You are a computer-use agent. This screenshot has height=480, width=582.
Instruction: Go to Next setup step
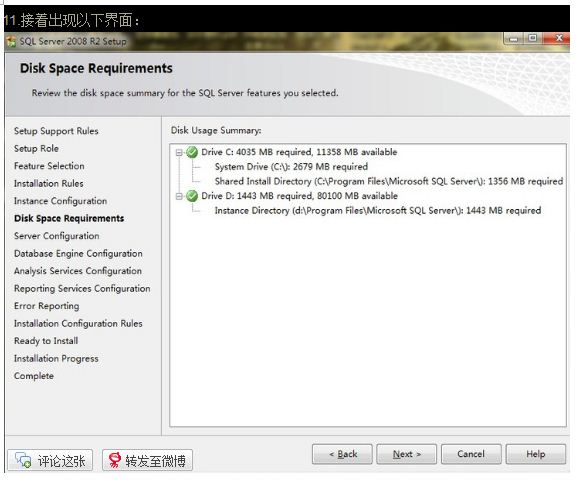(406, 454)
